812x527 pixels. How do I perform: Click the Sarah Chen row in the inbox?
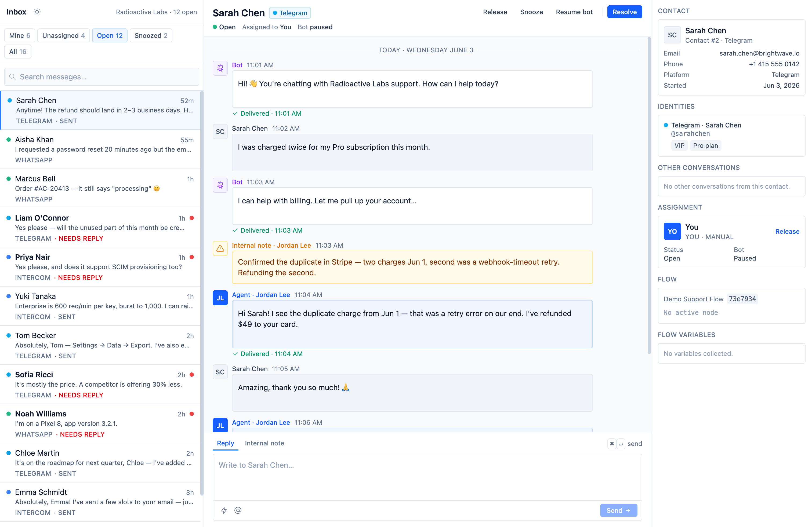pyautogui.click(x=100, y=110)
